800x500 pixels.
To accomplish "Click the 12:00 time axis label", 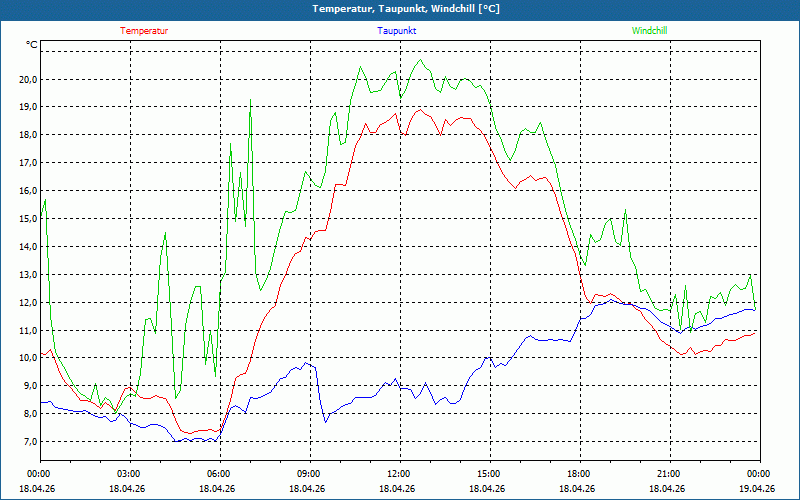I will [x=398, y=474].
